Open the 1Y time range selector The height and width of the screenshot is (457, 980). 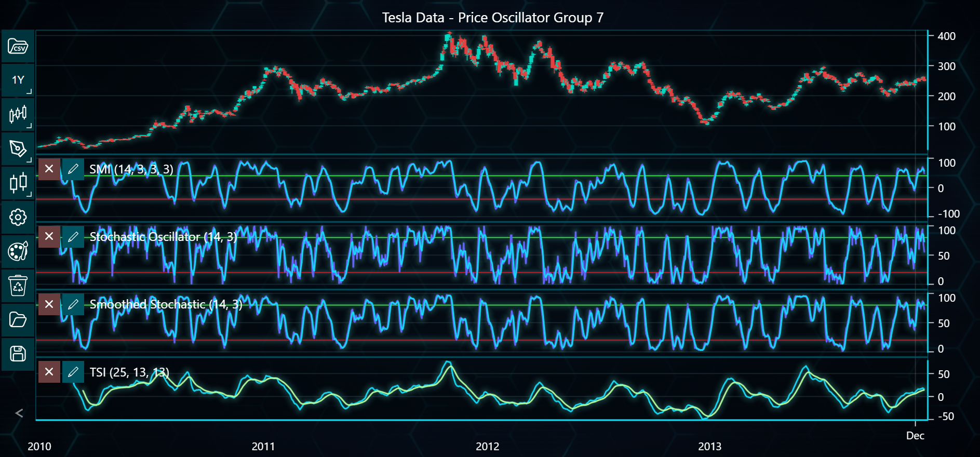click(18, 80)
